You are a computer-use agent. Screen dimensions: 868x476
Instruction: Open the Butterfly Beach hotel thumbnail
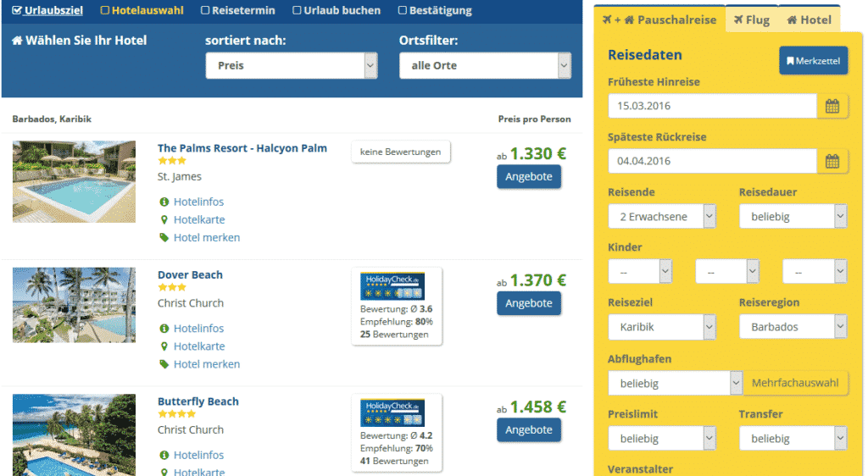75,435
